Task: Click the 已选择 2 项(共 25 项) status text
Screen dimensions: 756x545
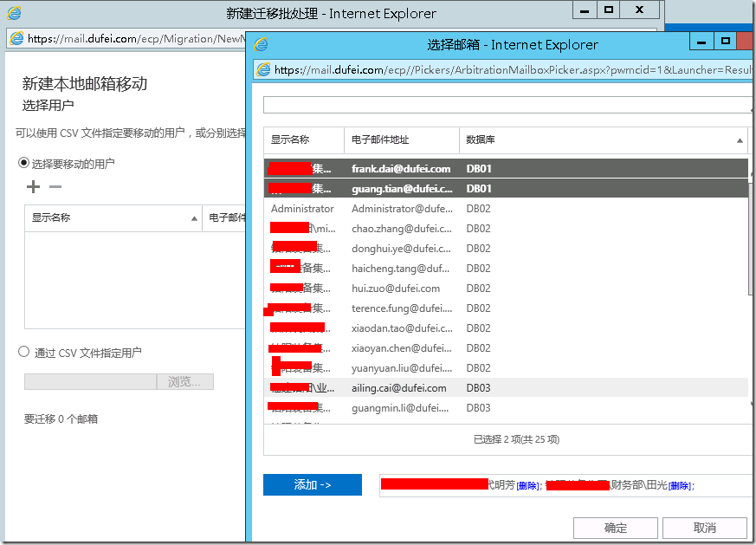Action: (516, 439)
